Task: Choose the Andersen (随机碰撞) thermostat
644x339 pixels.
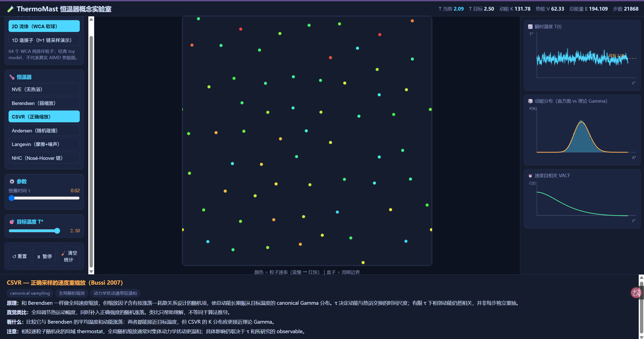Action: click(44, 130)
